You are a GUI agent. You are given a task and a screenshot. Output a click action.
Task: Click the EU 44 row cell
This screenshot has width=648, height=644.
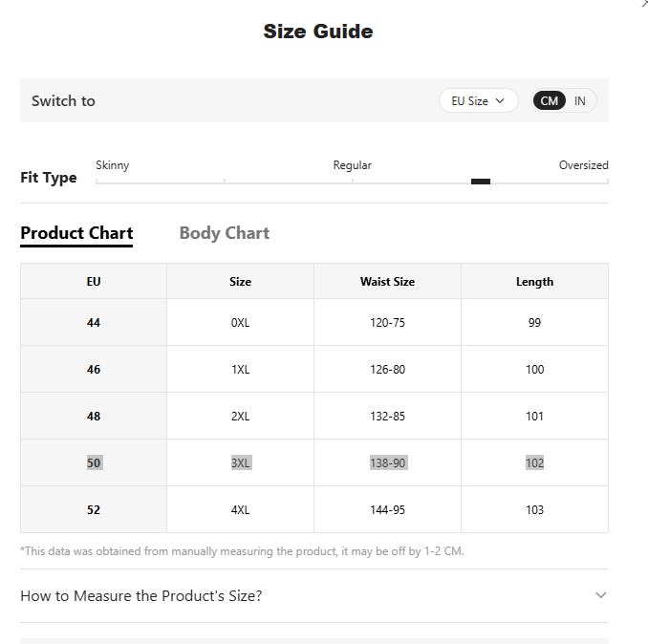click(x=94, y=322)
